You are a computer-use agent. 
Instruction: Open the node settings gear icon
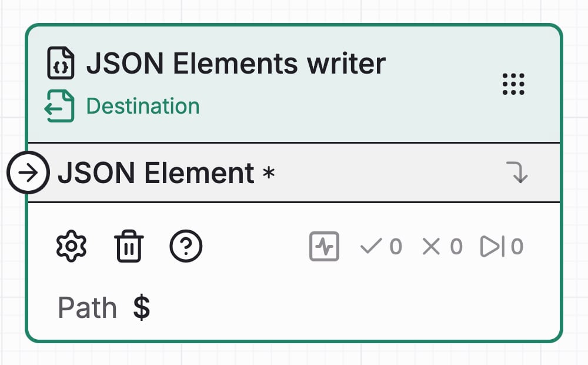(x=71, y=246)
